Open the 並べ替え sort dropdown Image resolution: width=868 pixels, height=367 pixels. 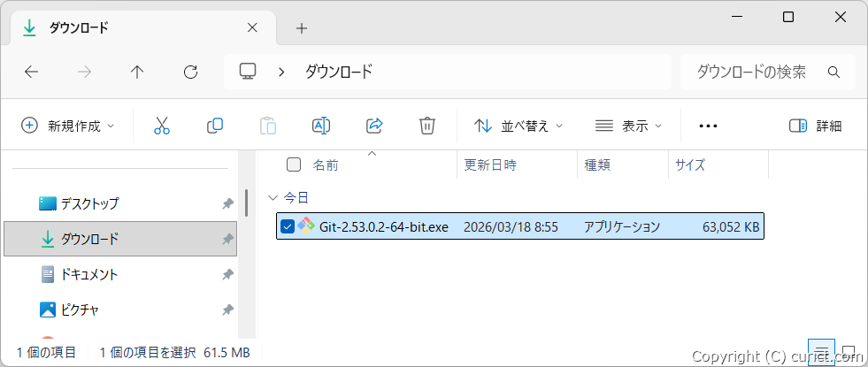[x=518, y=126]
